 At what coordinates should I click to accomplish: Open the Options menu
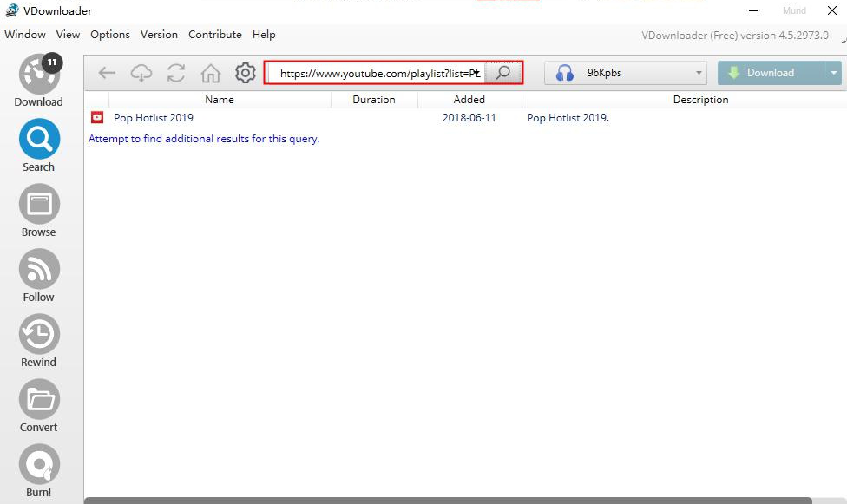(x=110, y=35)
